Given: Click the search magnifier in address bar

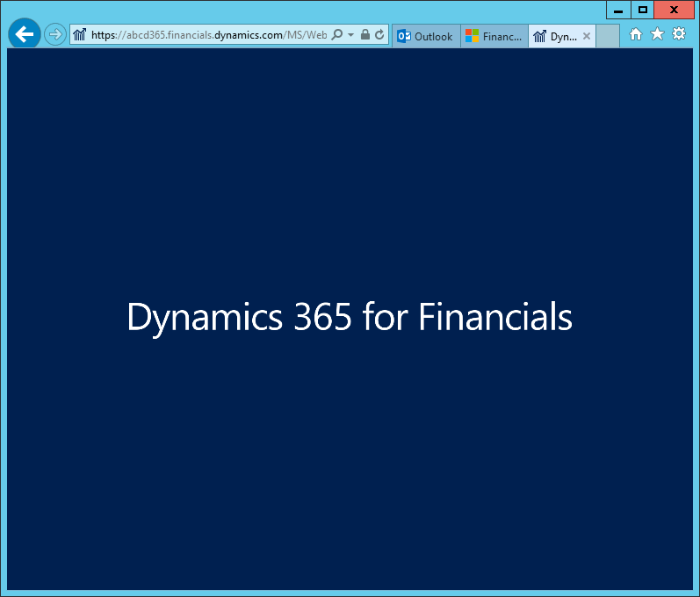Looking at the screenshot, I should pyautogui.click(x=337, y=34).
